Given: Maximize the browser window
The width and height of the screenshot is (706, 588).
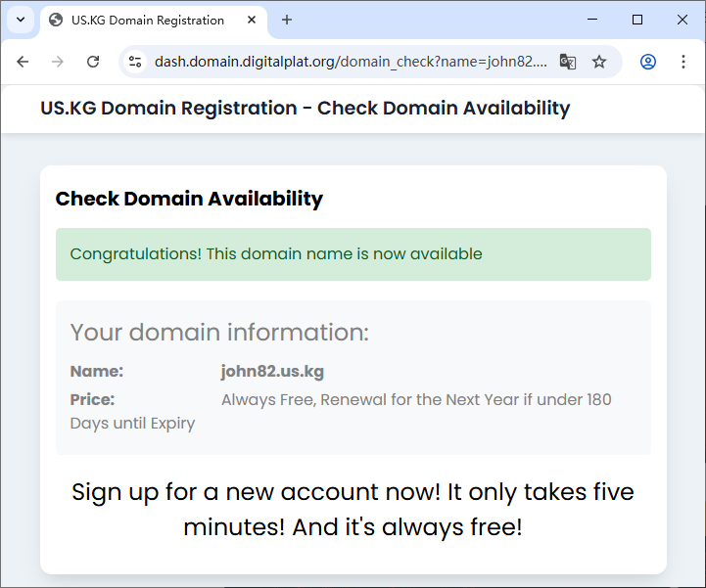Looking at the screenshot, I should click(637, 20).
